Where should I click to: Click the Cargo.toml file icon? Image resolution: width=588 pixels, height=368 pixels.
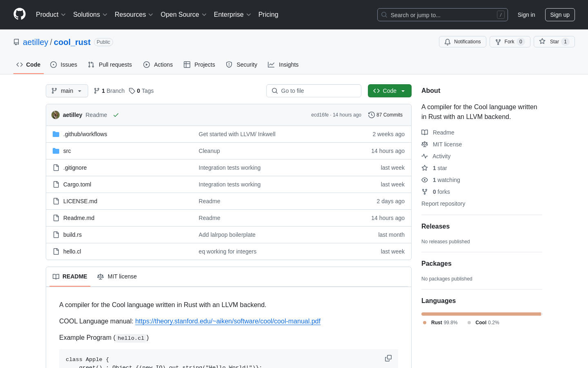tap(56, 184)
